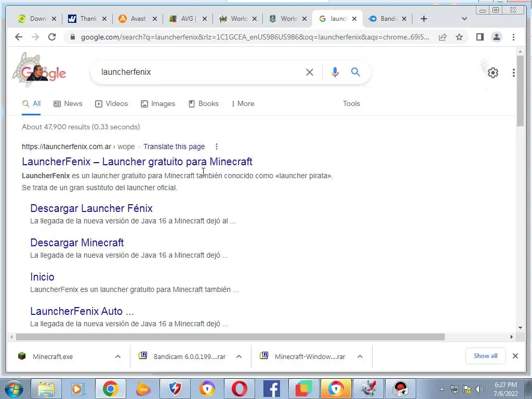532x399 pixels.
Task: Open the LauncherFenix main result link
Action: (137, 162)
